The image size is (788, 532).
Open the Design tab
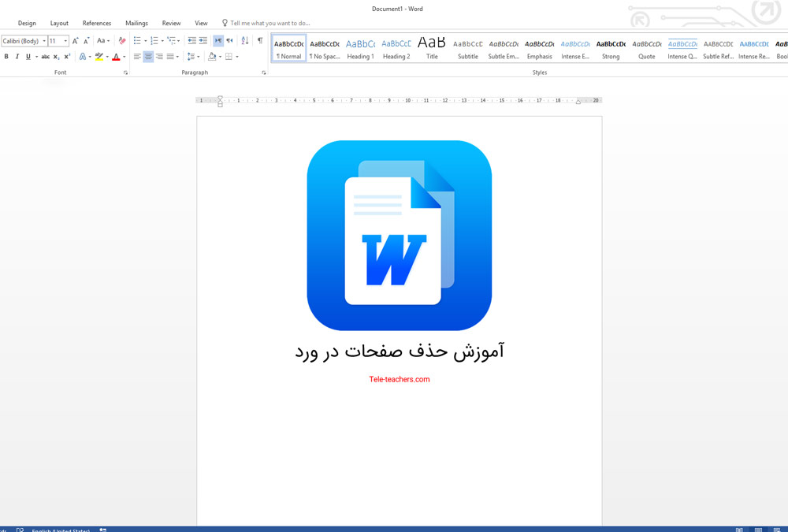27,23
